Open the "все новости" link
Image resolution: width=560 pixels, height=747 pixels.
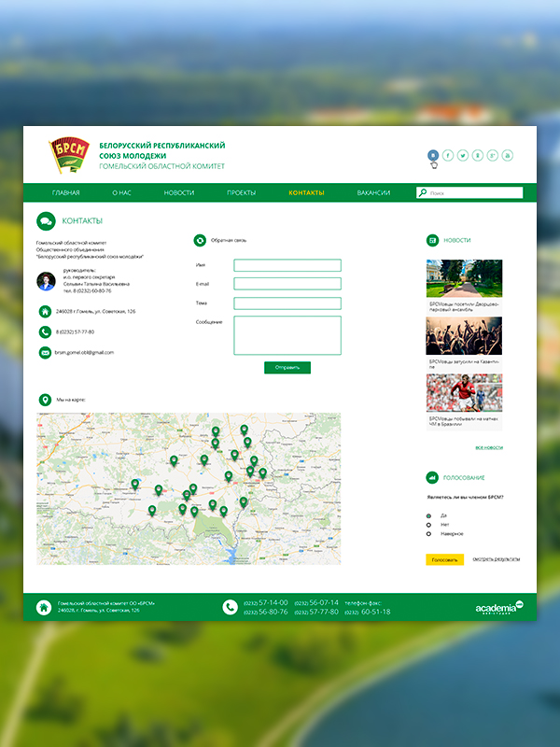(x=489, y=447)
